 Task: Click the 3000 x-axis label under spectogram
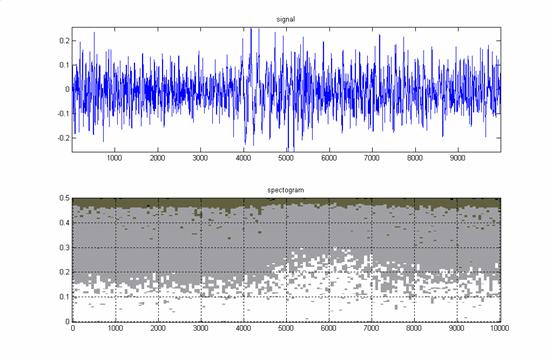click(201, 328)
